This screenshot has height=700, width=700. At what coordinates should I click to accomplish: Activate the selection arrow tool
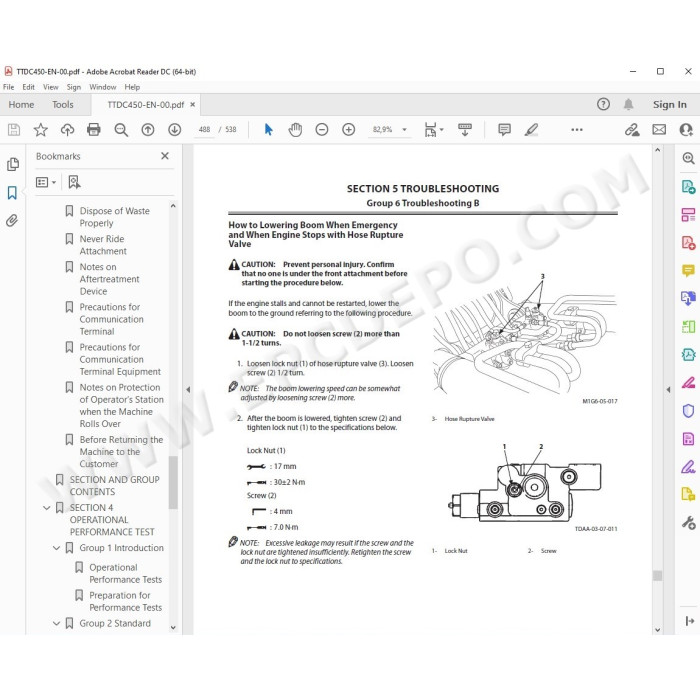tap(268, 130)
